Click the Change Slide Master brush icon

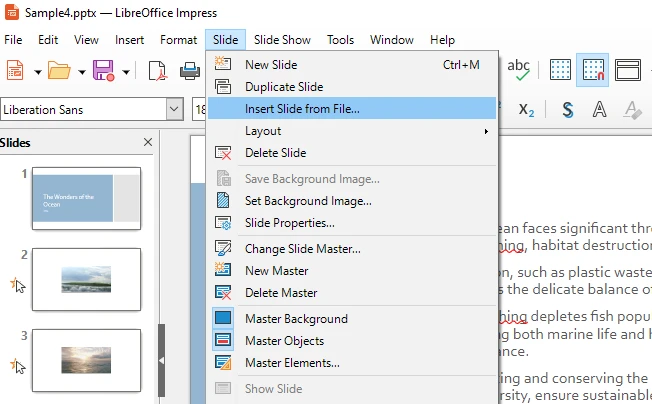click(x=223, y=248)
